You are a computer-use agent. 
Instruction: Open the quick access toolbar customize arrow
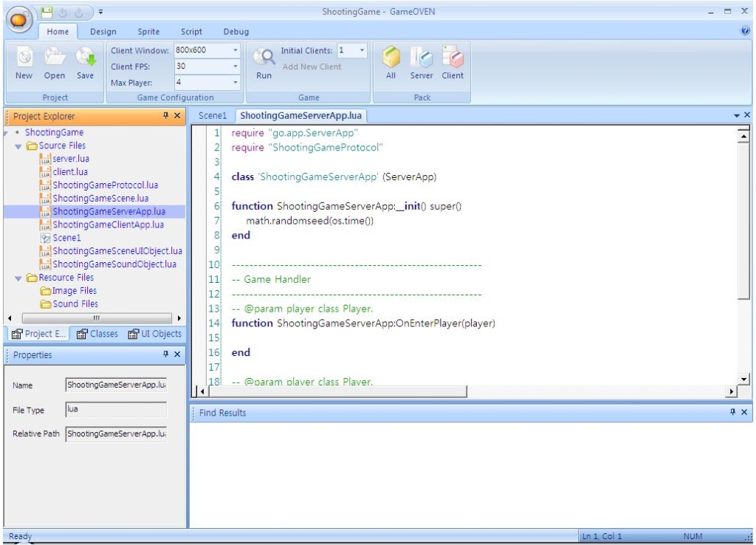pyautogui.click(x=100, y=12)
